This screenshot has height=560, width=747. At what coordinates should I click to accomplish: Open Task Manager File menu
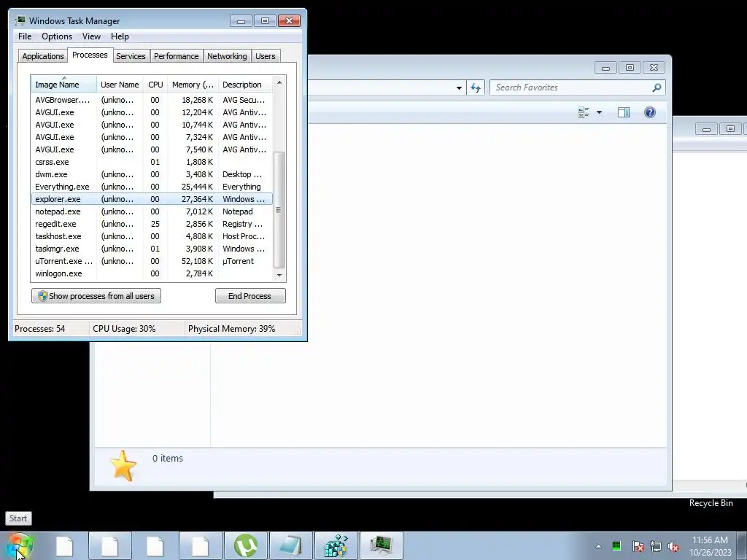25,36
